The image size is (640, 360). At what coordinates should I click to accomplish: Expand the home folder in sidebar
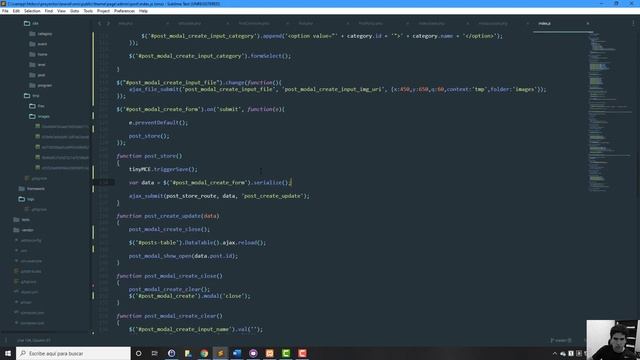click(38, 54)
